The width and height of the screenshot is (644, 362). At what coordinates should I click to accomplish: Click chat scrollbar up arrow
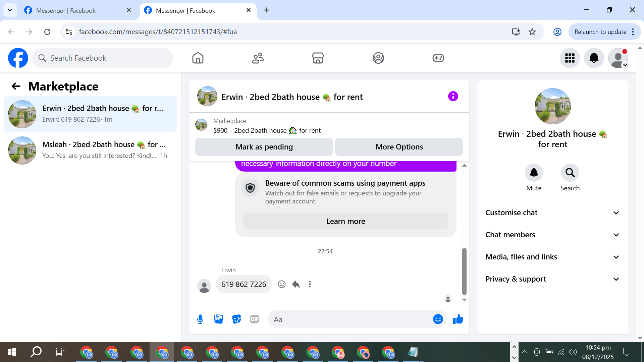[x=464, y=166]
